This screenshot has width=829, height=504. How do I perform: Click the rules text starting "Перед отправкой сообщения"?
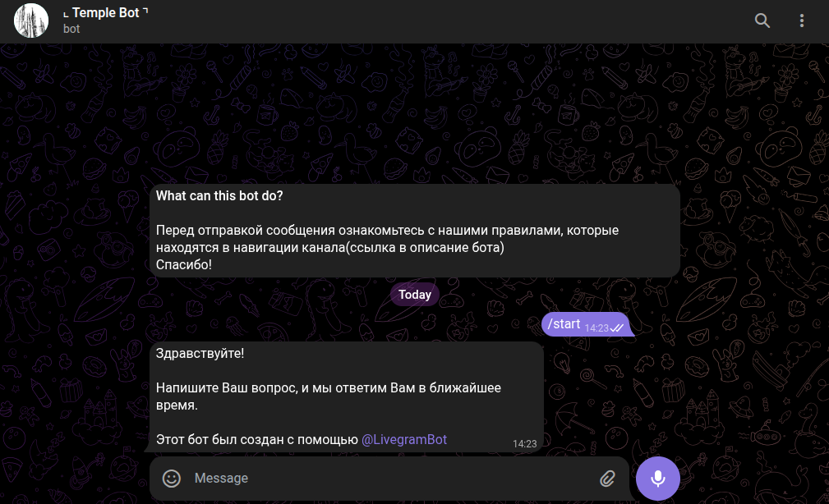[387, 230]
